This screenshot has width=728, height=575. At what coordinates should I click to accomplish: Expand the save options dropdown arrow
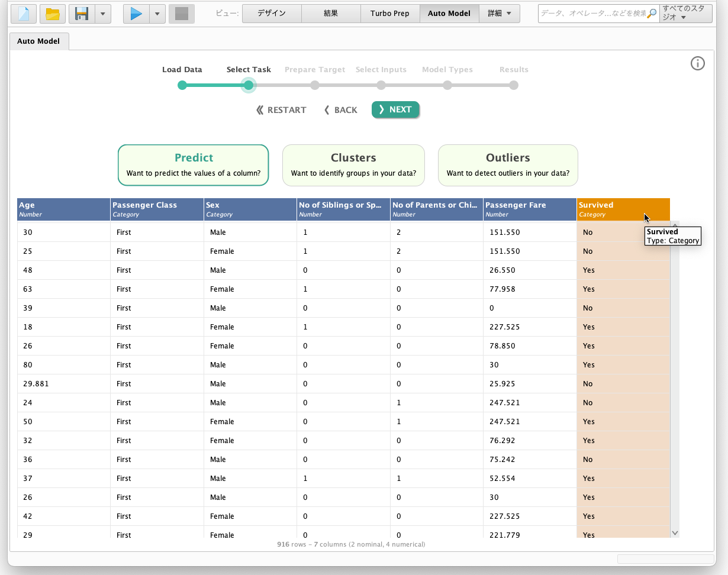click(x=103, y=13)
